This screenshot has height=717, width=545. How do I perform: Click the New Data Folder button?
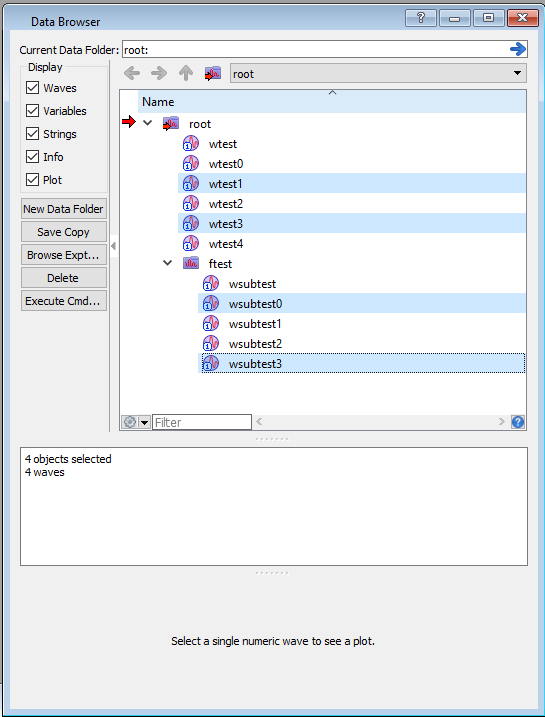pos(64,209)
